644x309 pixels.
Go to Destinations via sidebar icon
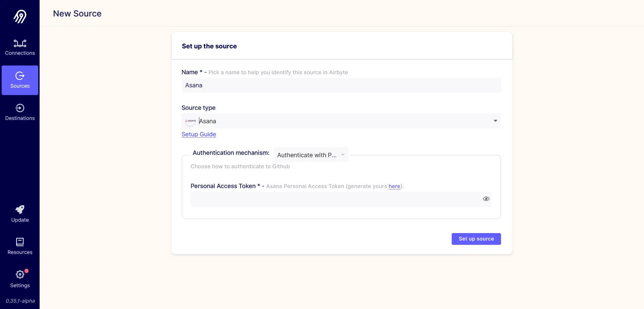point(20,108)
